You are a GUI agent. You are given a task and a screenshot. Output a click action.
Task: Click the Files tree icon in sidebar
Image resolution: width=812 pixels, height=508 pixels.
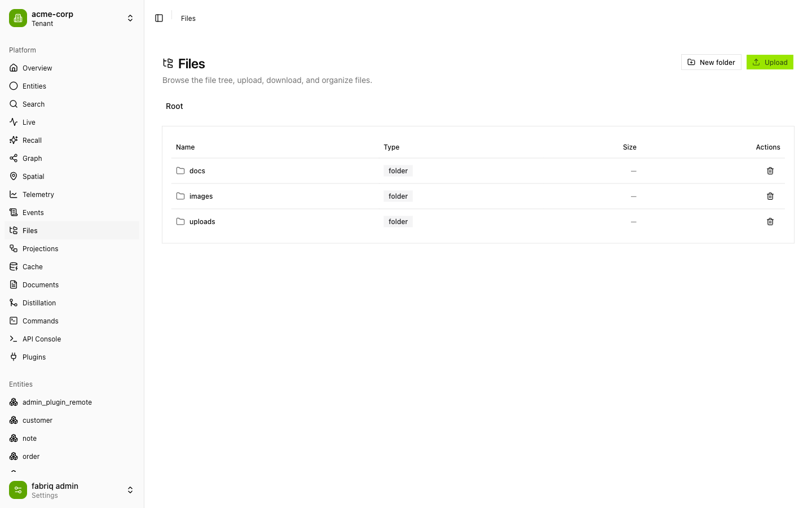[14, 230]
